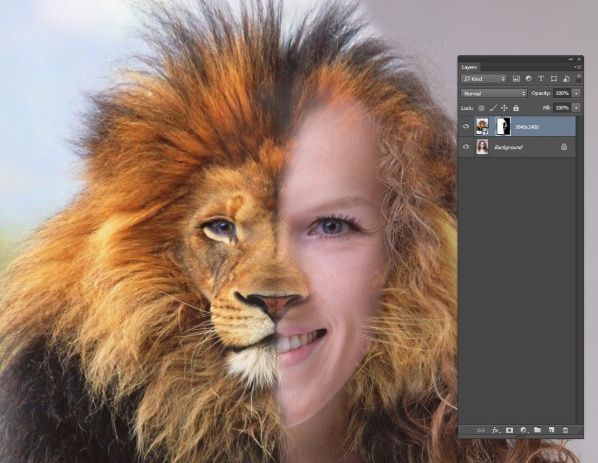Select the Background layer thumbnail
The height and width of the screenshot is (463, 598).
[482, 147]
